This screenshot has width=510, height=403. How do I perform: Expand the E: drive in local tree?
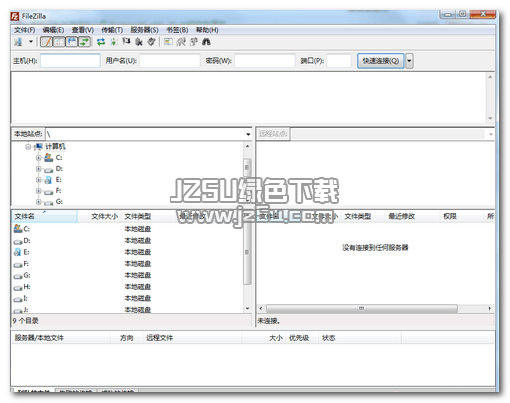tap(39, 180)
